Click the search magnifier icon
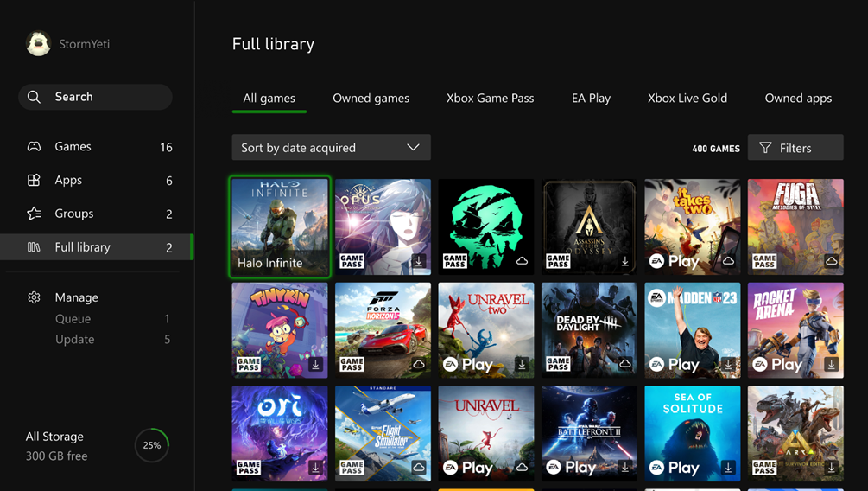The height and width of the screenshot is (491, 868). click(34, 97)
